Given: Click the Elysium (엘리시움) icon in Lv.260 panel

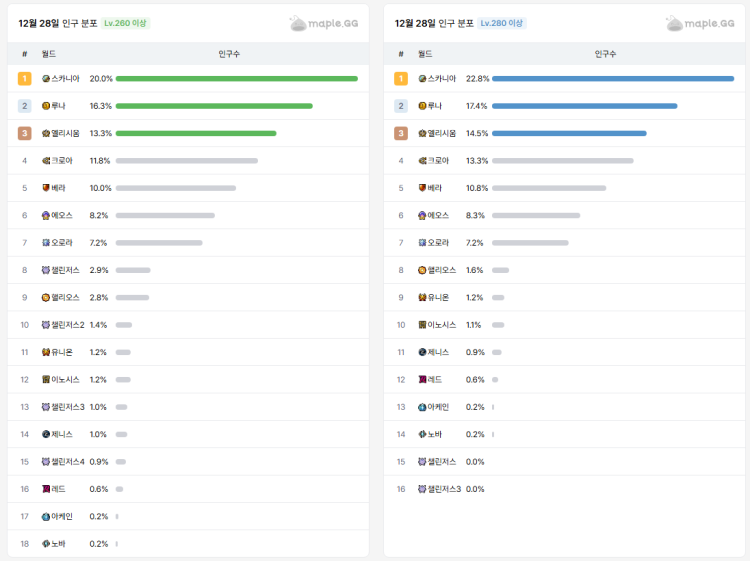Looking at the screenshot, I should [46, 133].
